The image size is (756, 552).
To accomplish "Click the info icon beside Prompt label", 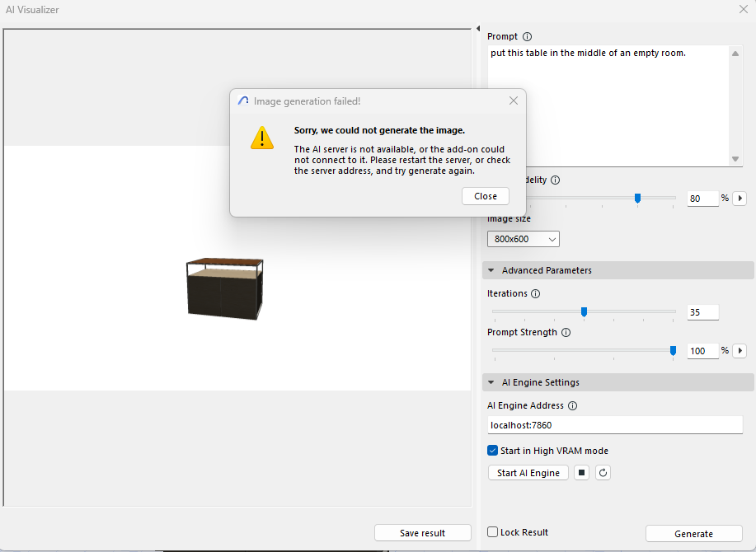I will click(528, 37).
